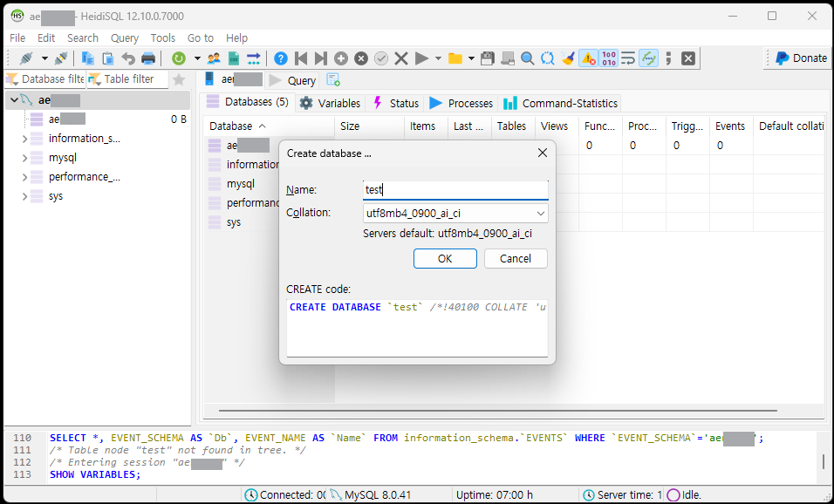The width and height of the screenshot is (834, 504).
Task: Click the Database filter box
Action: 45,79
